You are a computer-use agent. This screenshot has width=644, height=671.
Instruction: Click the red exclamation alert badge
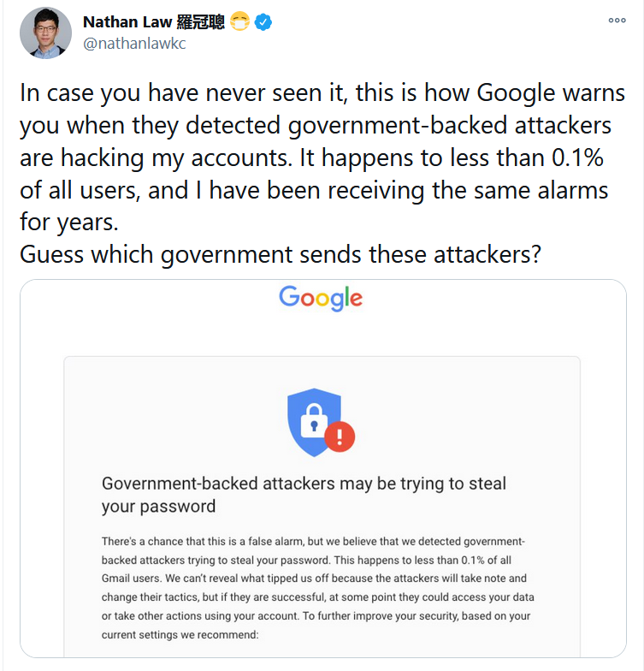[340, 437]
